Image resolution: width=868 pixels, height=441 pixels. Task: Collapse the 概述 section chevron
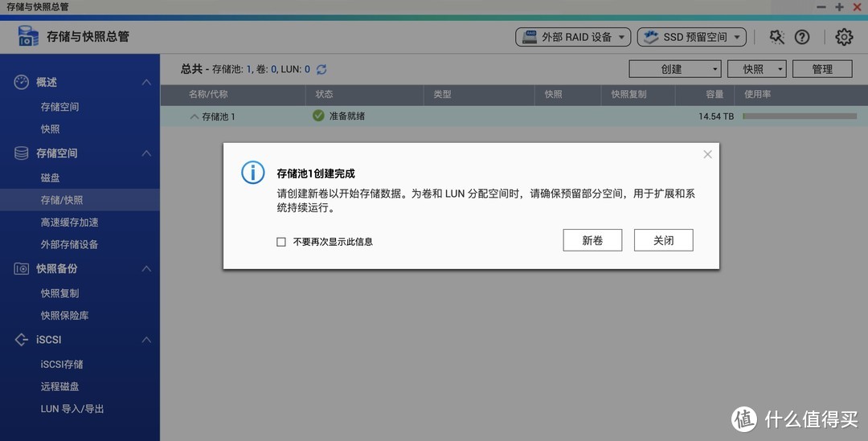point(146,82)
